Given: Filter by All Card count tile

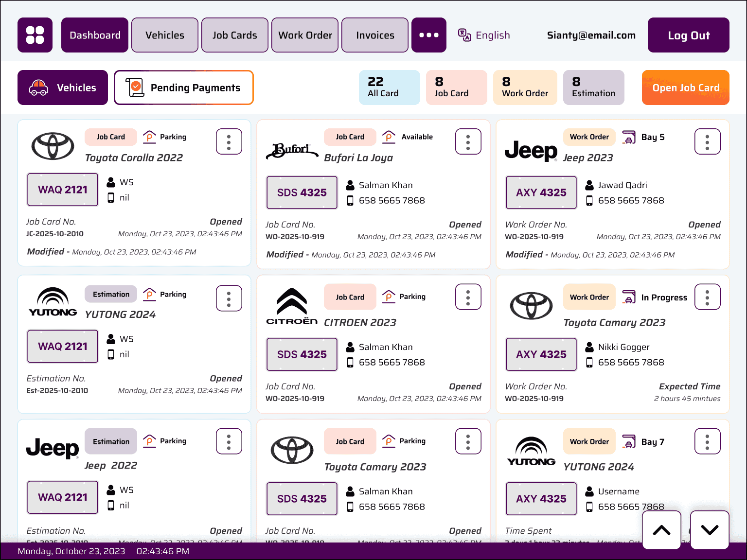Looking at the screenshot, I should (x=389, y=87).
